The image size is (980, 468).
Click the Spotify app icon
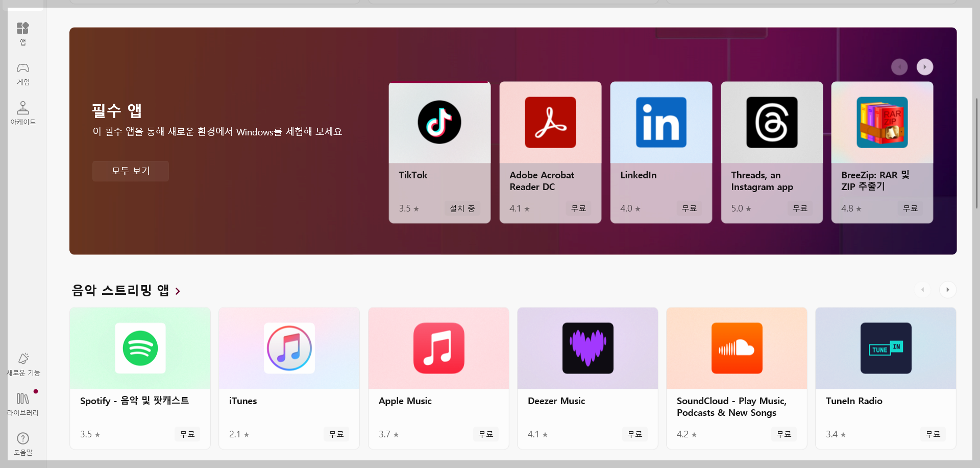tap(140, 348)
